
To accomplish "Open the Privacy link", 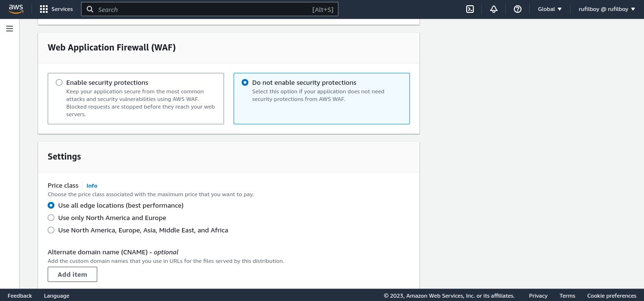I will coord(538,296).
